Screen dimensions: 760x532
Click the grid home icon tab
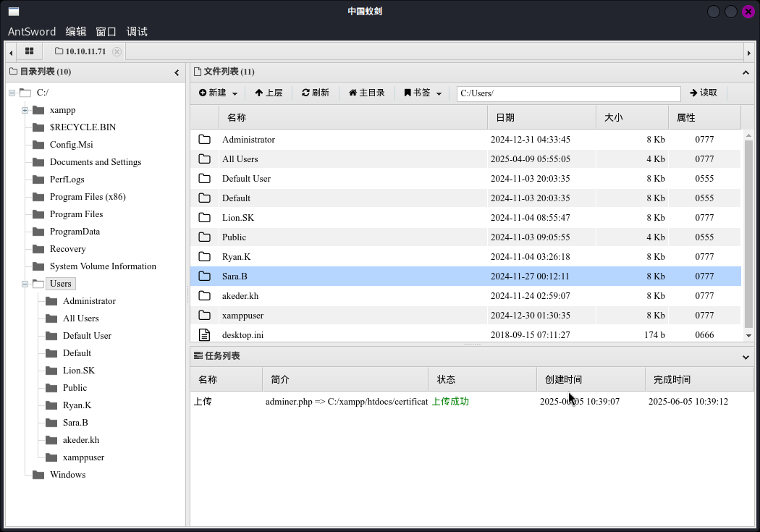[x=29, y=51]
